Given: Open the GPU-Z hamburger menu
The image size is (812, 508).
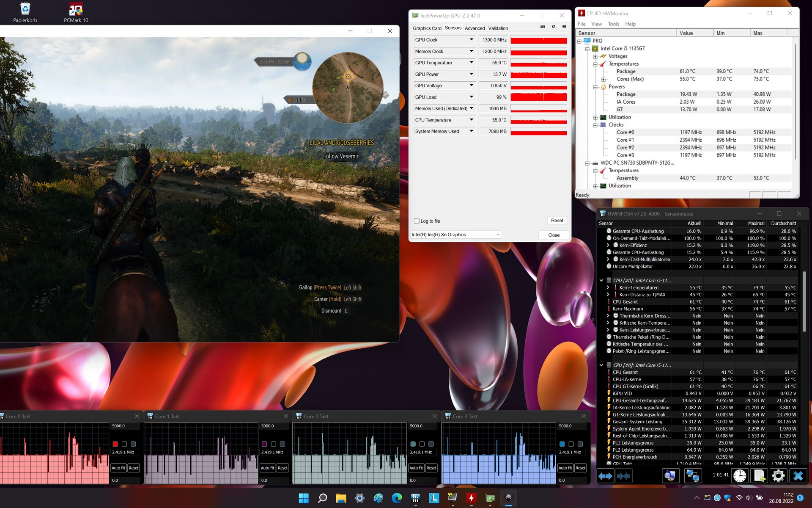Looking at the screenshot, I should tap(564, 27).
